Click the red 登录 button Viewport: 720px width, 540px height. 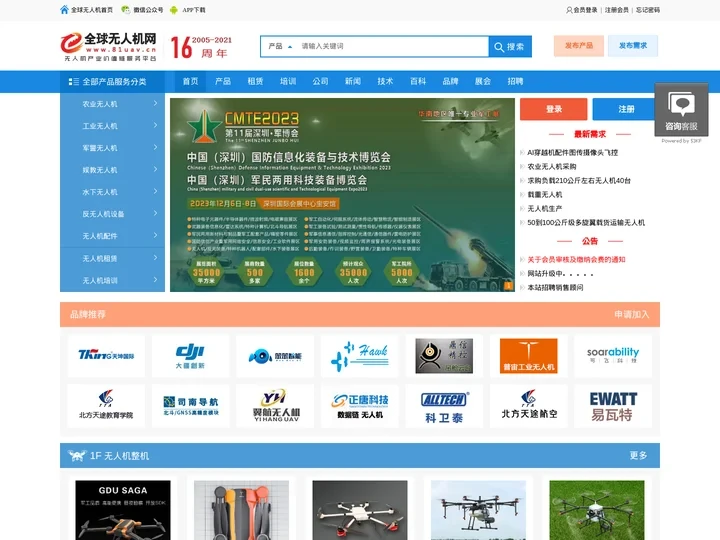pos(554,109)
